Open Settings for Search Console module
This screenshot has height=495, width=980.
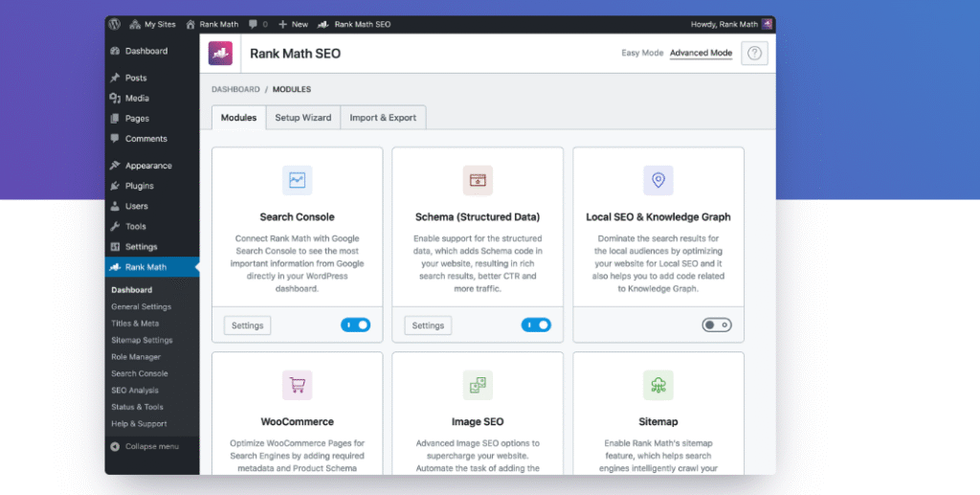247,326
